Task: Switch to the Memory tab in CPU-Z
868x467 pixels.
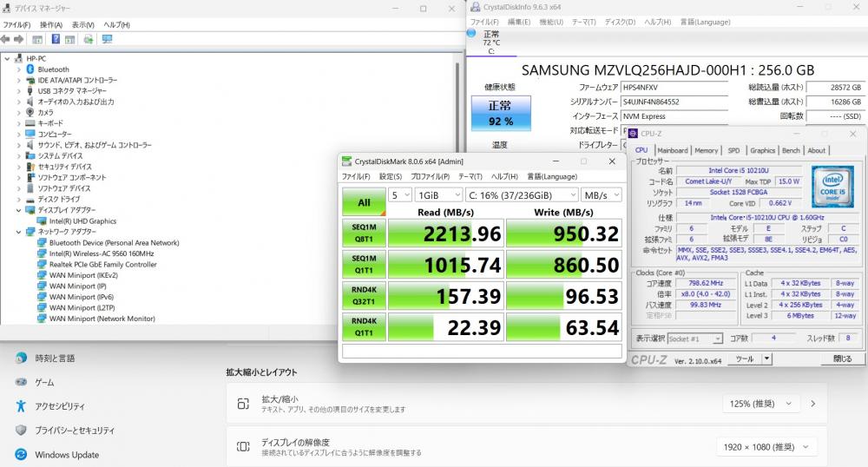Action: 707,150
